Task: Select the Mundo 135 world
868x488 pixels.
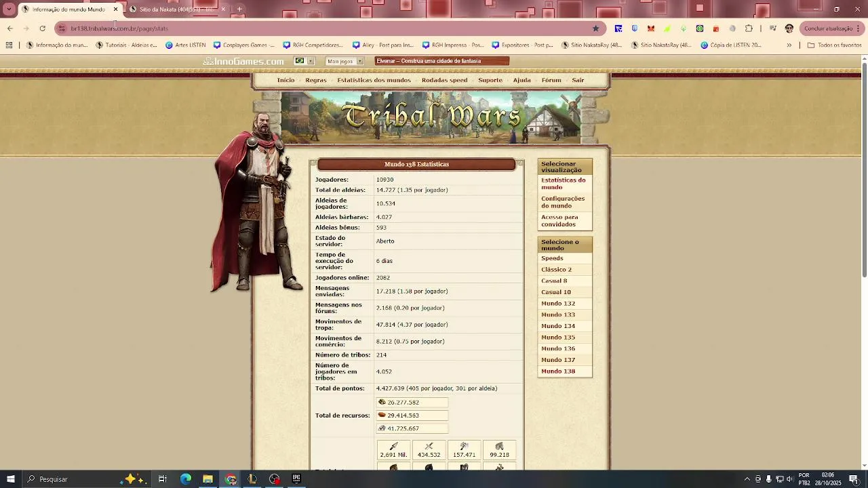Action: (558, 338)
